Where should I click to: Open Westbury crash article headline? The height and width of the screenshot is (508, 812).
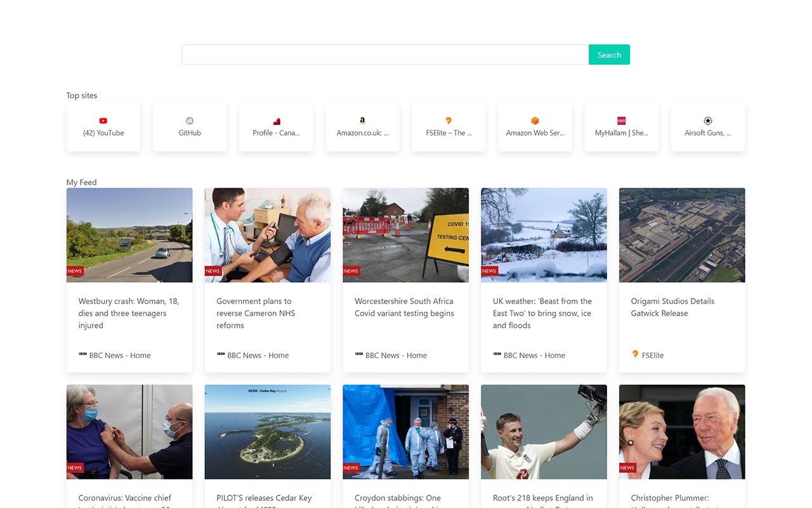[x=129, y=313]
